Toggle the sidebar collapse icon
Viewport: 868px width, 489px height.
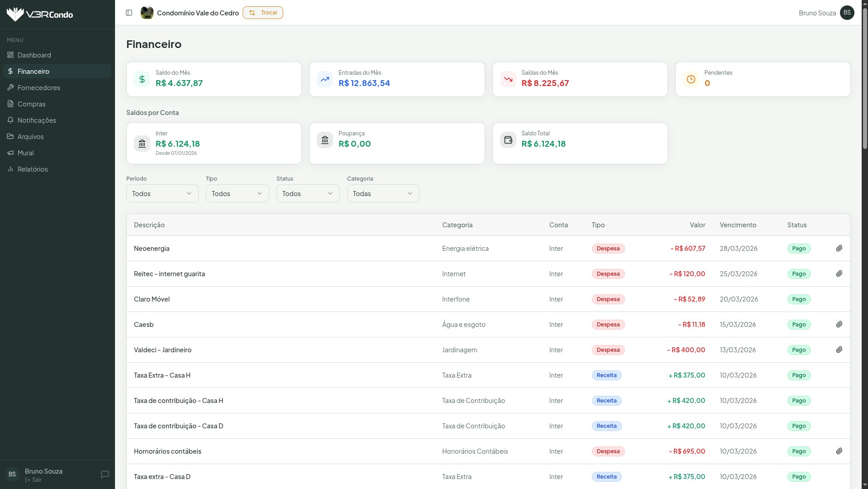pyautogui.click(x=129, y=13)
